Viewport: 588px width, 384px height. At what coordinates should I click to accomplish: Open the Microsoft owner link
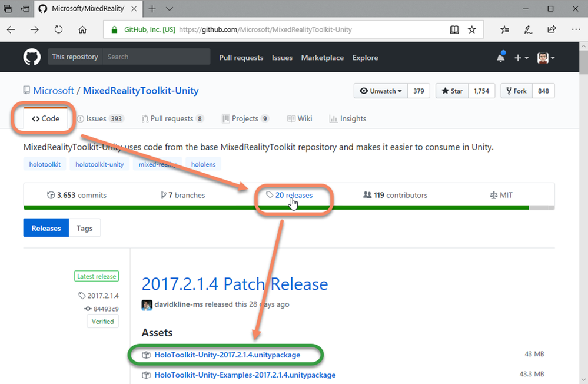[x=54, y=91]
